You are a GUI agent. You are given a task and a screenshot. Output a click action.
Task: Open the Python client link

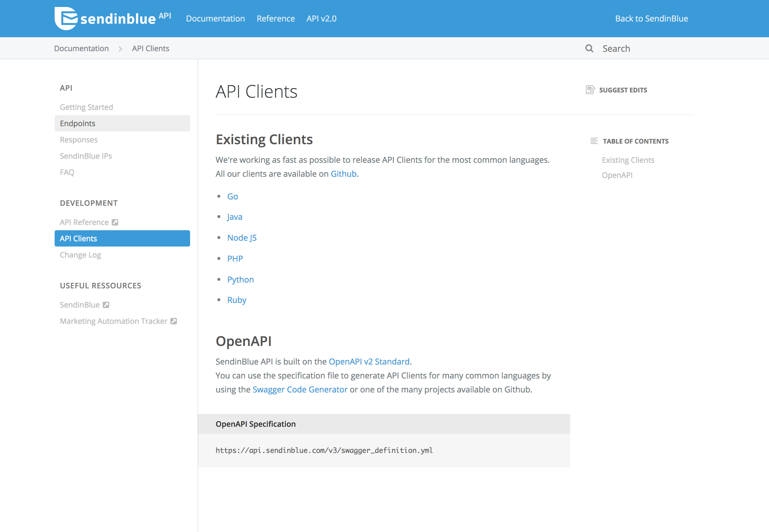click(x=240, y=279)
